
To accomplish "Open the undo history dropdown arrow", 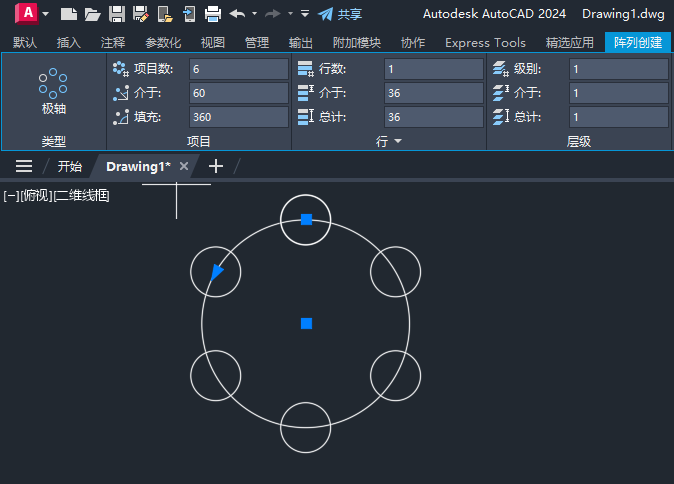I will point(254,14).
